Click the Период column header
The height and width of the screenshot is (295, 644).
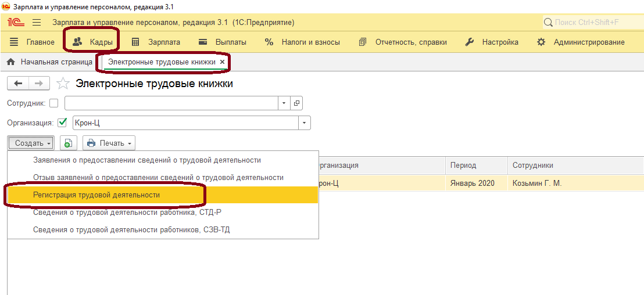coord(477,166)
